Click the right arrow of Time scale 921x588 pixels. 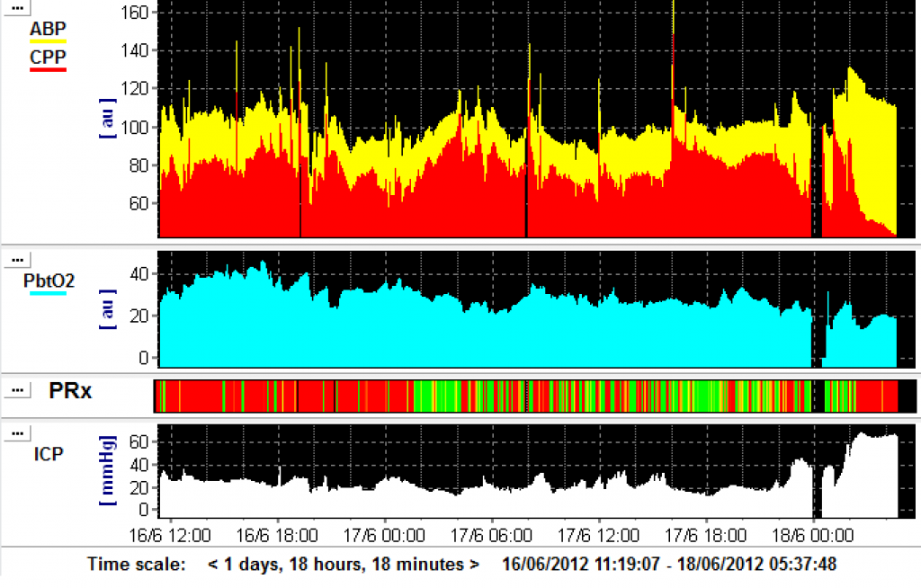pos(474,565)
